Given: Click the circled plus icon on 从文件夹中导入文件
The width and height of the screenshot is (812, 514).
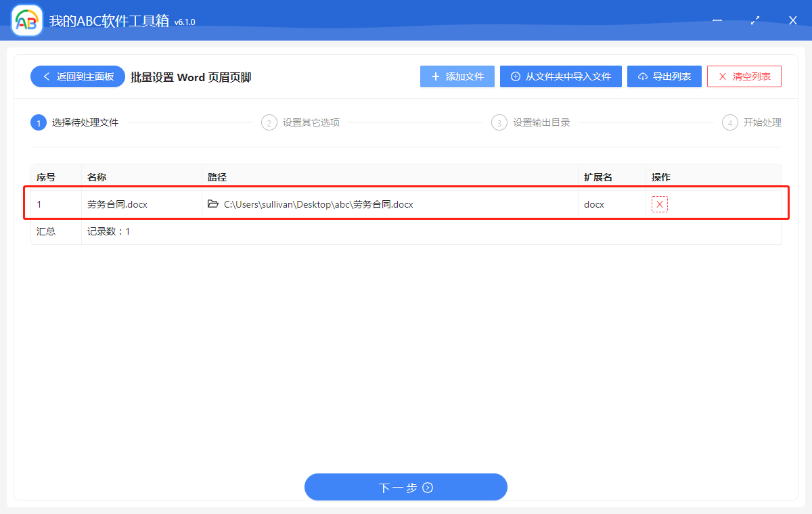Looking at the screenshot, I should (x=515, y=76).
